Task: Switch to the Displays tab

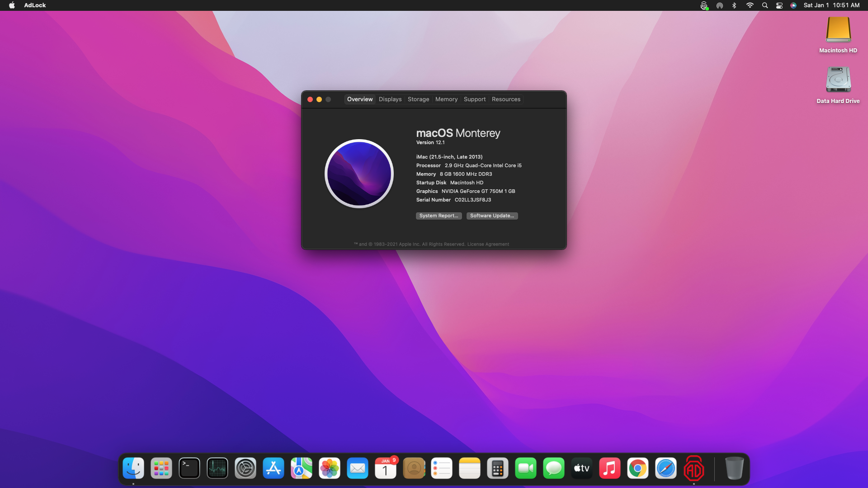Action: pos(390,99)
